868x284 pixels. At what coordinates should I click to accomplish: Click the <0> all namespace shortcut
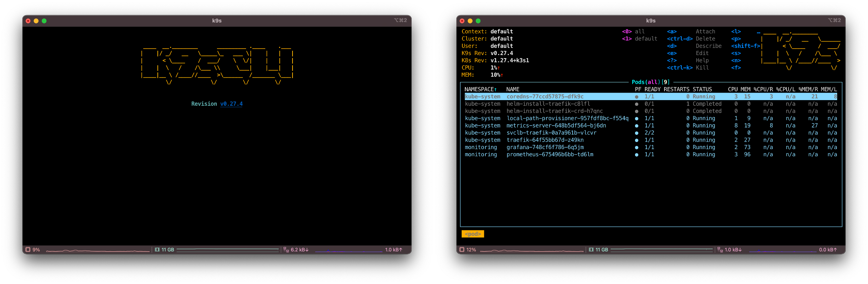(633, 32)
